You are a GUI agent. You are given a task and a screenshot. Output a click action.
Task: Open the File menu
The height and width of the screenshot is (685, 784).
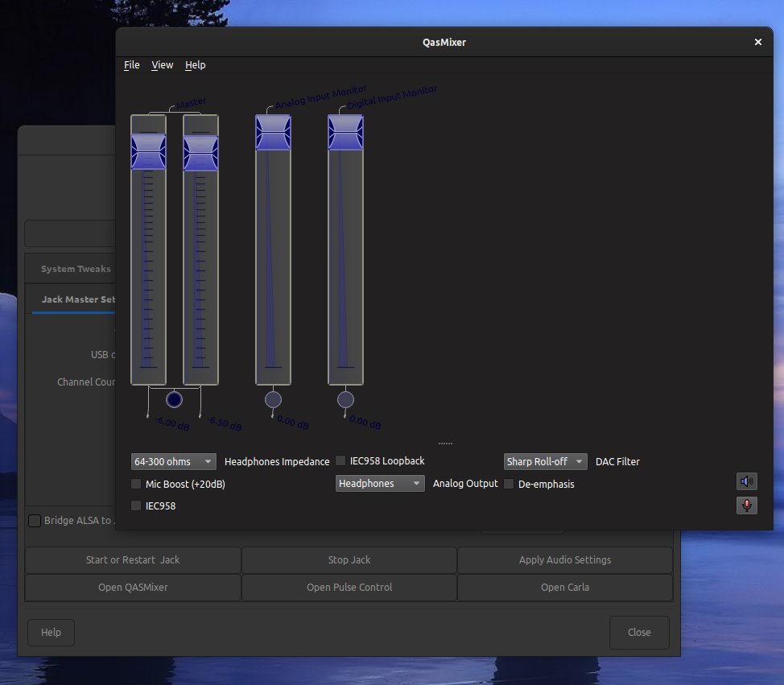coord(131,64)
